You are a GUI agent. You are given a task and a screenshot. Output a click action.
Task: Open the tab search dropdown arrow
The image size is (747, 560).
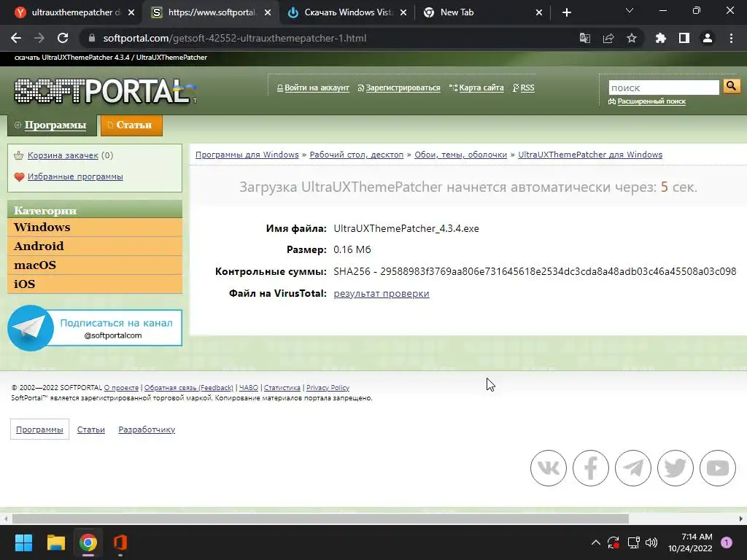630,10
